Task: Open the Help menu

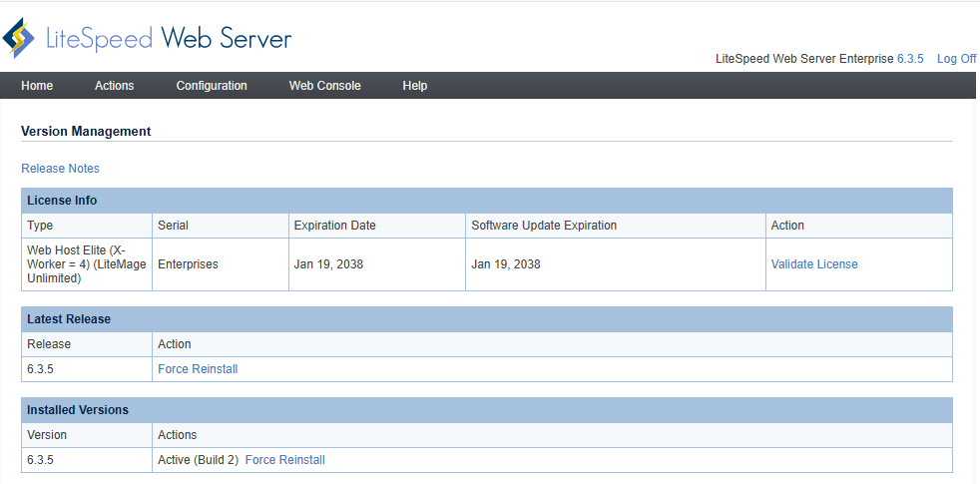Action: [x=415, y=86]
